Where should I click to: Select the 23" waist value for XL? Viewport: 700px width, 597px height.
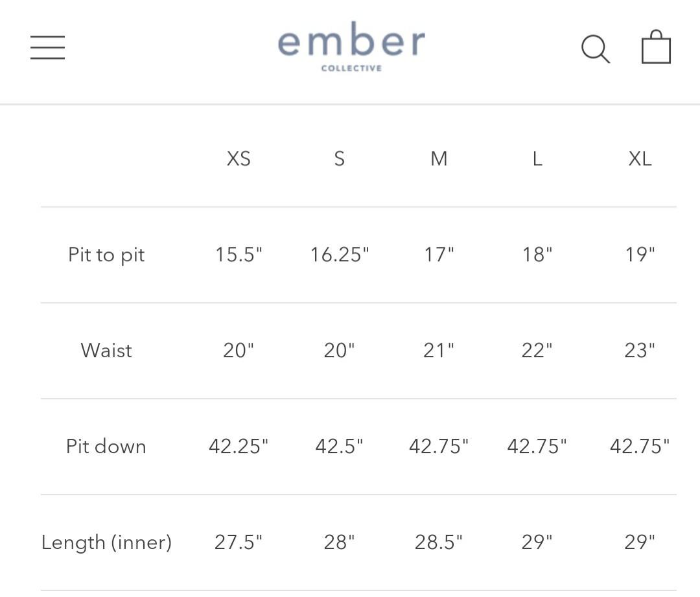(x=640, y=350)
